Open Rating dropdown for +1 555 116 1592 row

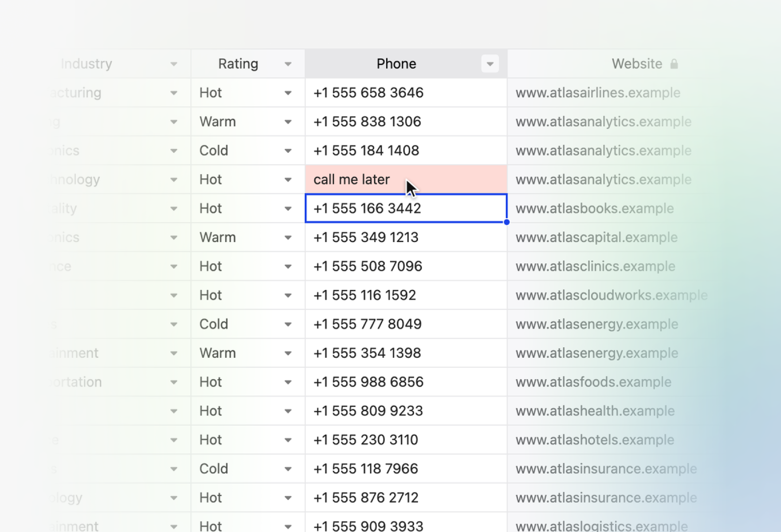288,295
